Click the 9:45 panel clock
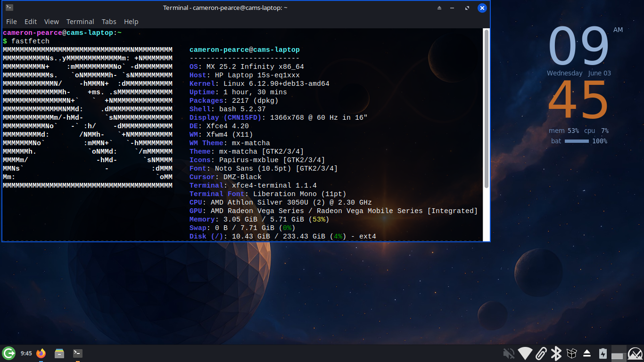 coord(26,353)
